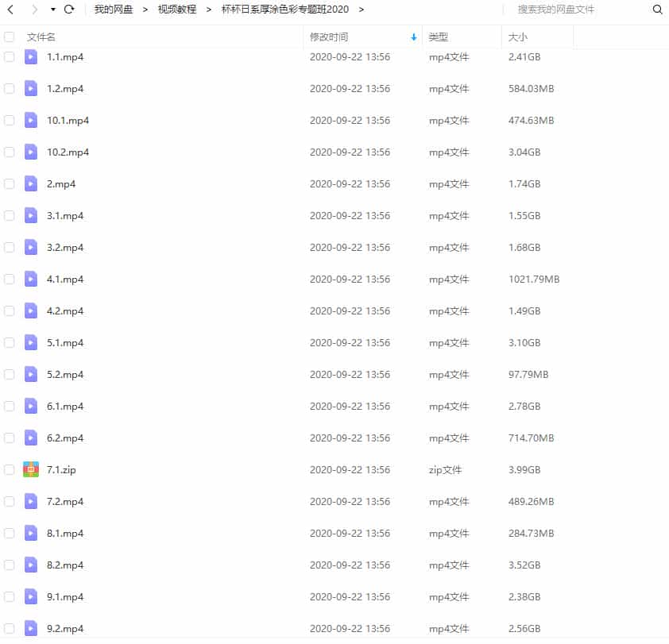Click the video icon of 5.1.mp4
The image size is (669, 644).
tap(31, 343)
